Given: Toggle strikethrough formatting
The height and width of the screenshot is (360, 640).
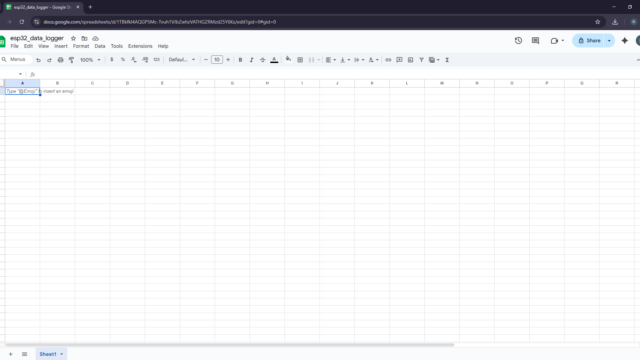Looking at the screenshot, I should pyautogui.click(x=262, y=60).
